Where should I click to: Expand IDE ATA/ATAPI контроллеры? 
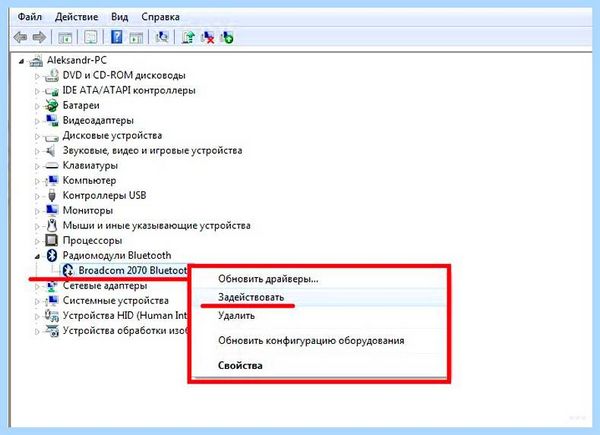click(37, 91)
